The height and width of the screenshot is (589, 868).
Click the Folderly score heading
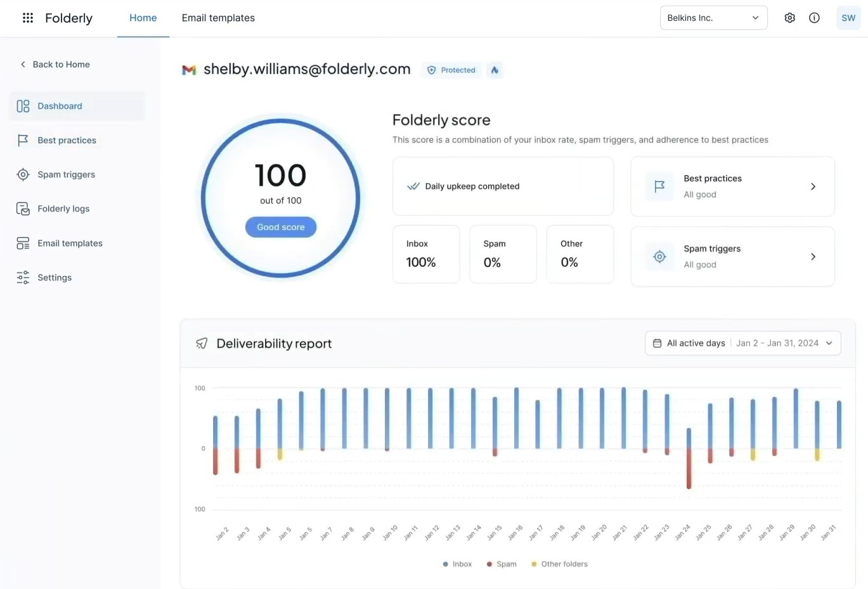(x=441, y=120)
